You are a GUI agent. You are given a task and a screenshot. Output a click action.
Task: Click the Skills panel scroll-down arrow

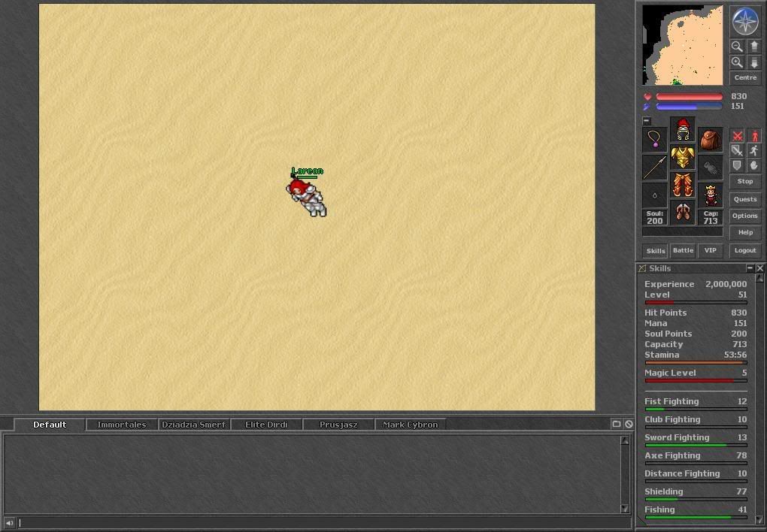[759, 520]
